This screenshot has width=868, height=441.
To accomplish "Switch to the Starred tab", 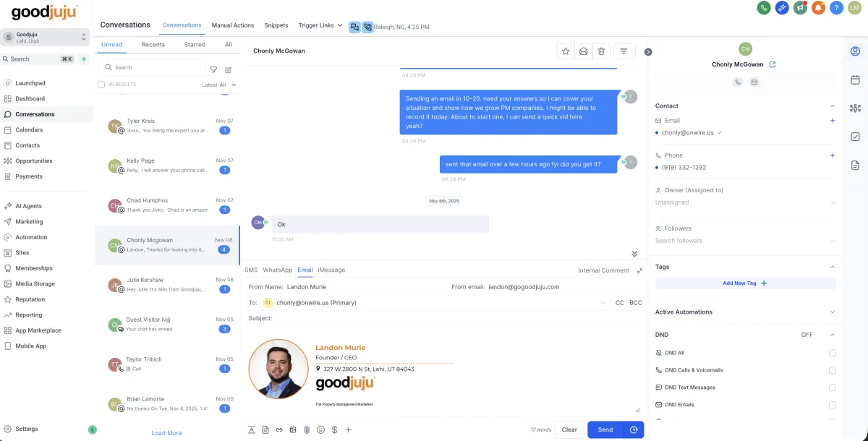I will (x=195, y=45).
